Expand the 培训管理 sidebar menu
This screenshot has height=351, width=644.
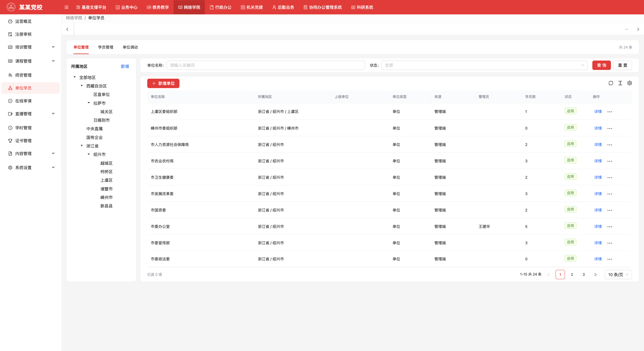pos(30,47)
